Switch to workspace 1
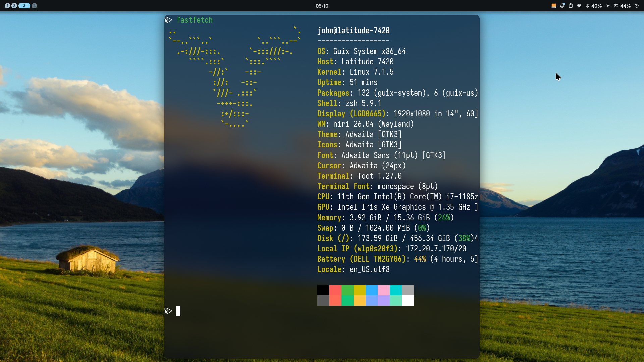The width and height of the screenshot is (644, 362). tap(7, 6)
